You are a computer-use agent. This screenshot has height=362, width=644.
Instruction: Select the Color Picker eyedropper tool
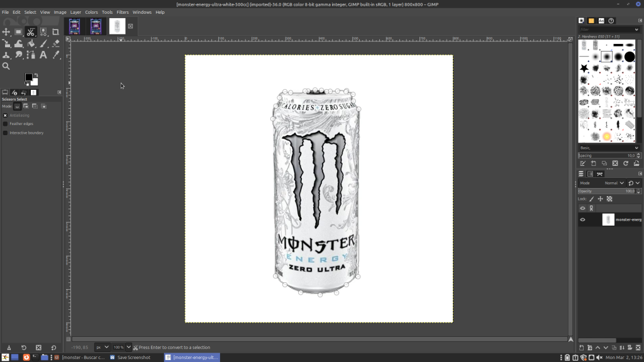55,55
